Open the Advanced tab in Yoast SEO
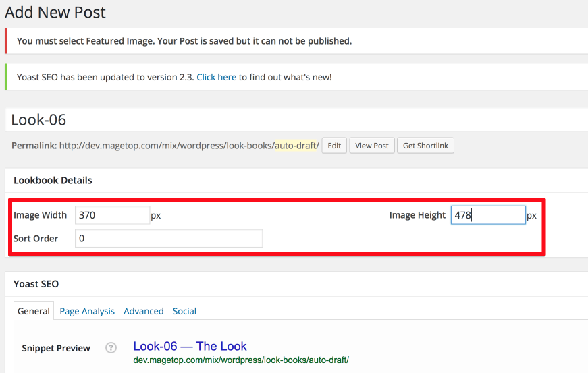Image resolution: width=588 pixels, height=373 pixels. pyautogui.click(x=144, y=311)
